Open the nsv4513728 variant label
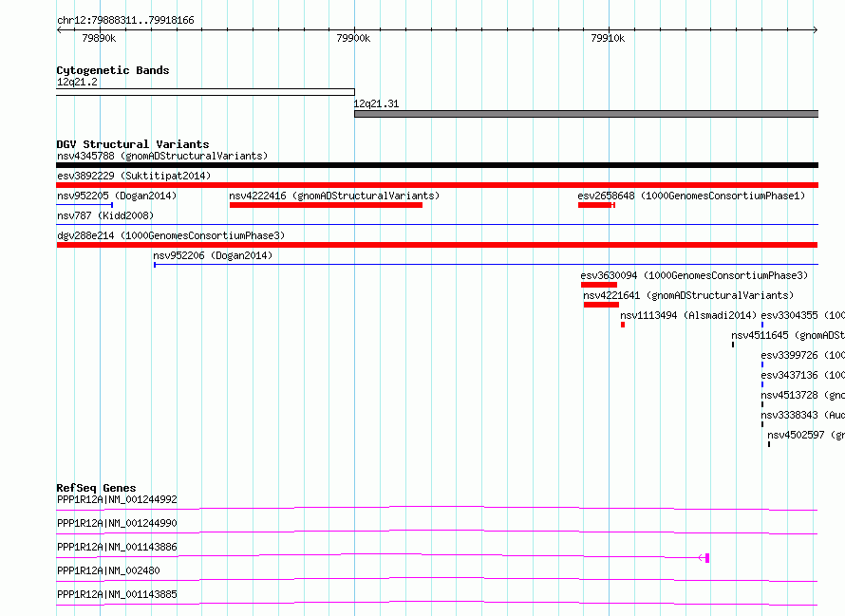Screen dimensions: 845x616 [x=802, y=395]
